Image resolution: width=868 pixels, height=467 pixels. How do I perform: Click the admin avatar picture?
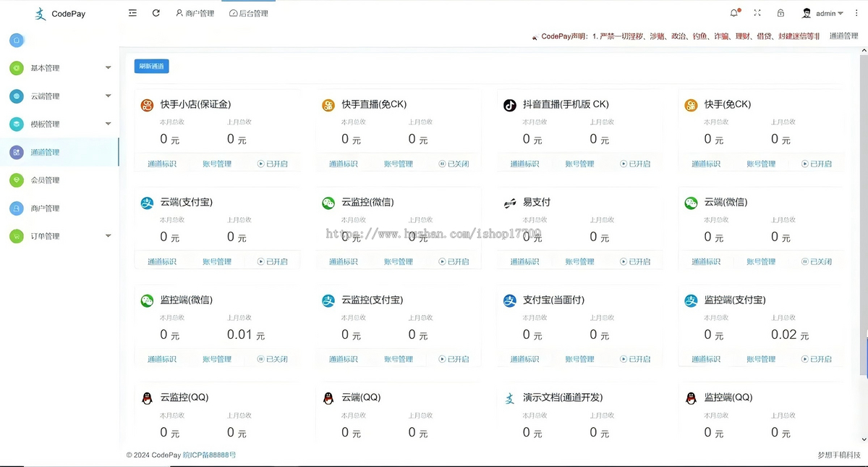(x=807, y=13)
